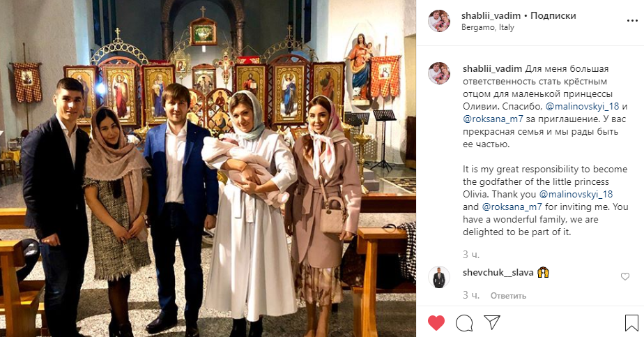
Task: Open shevchuk__slava commenter username
Action: click(498, 273)
